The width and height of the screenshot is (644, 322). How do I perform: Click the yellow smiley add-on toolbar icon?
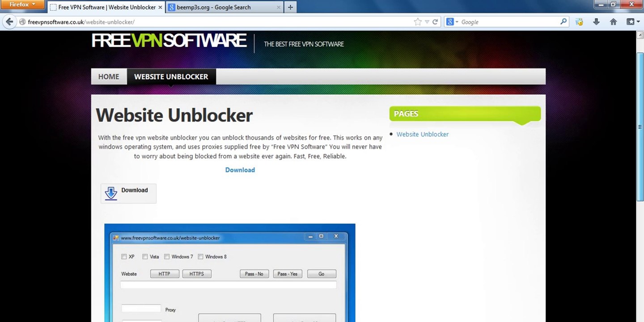(x=580, y=21)
